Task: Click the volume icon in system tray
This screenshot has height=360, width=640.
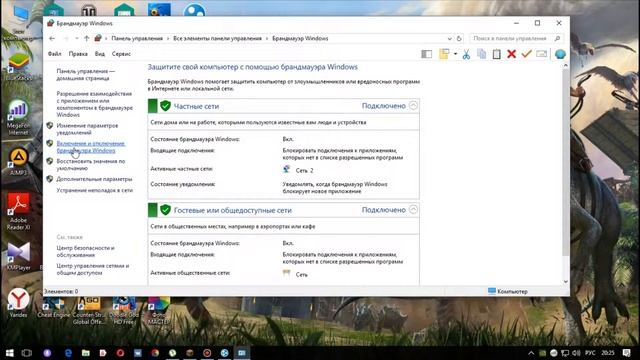Action: (576, 353)
